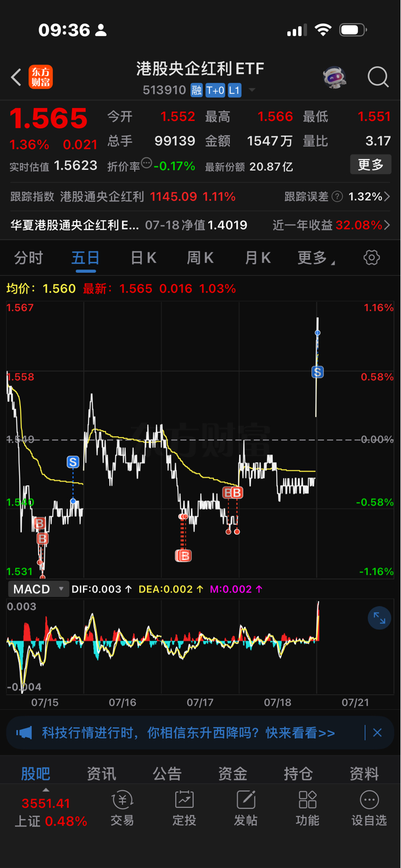Select the 五日 chart tab
The width and height of the screenshot is (401, 868).
(86, 258)
